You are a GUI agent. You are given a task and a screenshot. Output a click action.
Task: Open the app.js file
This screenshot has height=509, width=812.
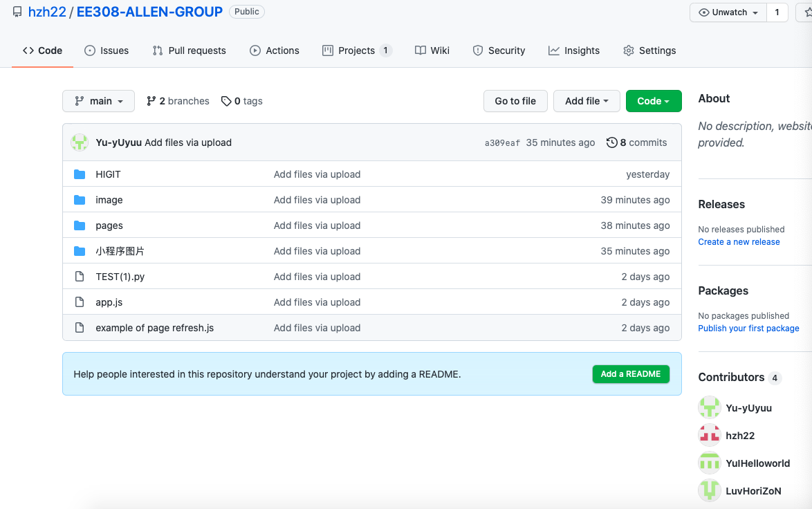pos(109,302)
